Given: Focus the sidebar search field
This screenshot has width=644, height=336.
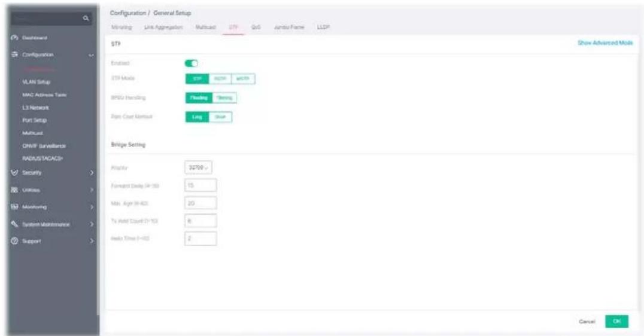Looking at the screenshot, I should click(51, 19).
